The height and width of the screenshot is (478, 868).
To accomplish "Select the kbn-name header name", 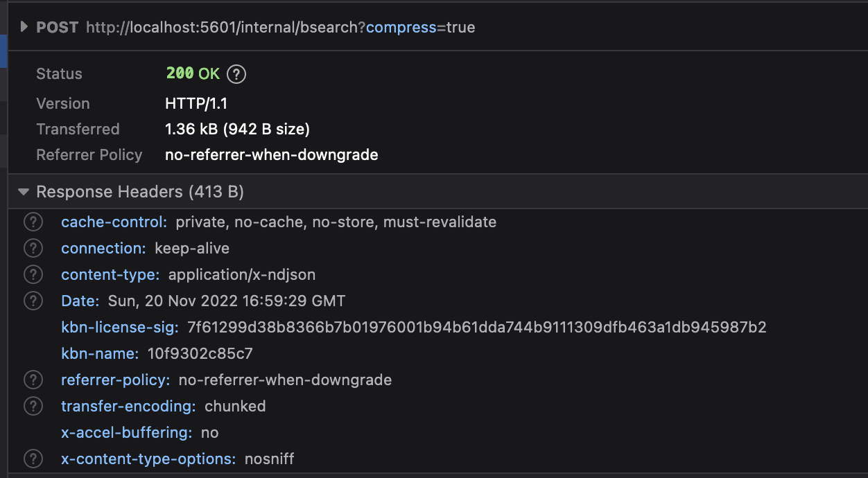I will (100, 354).
